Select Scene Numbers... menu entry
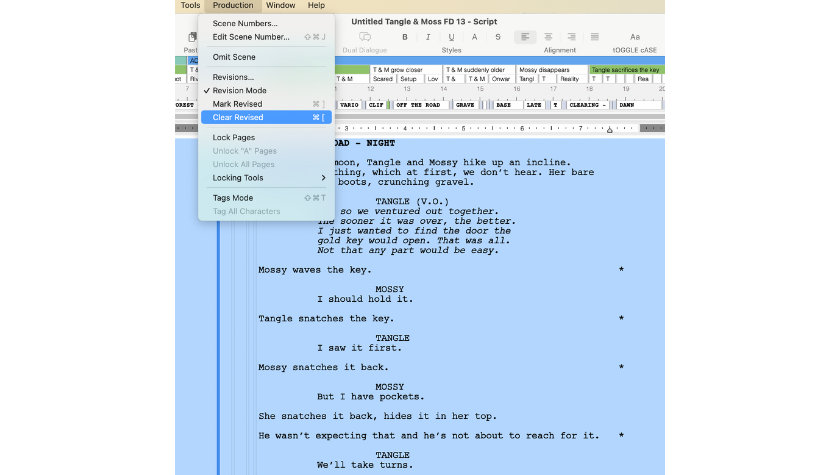840x475 pixels. 245,23
